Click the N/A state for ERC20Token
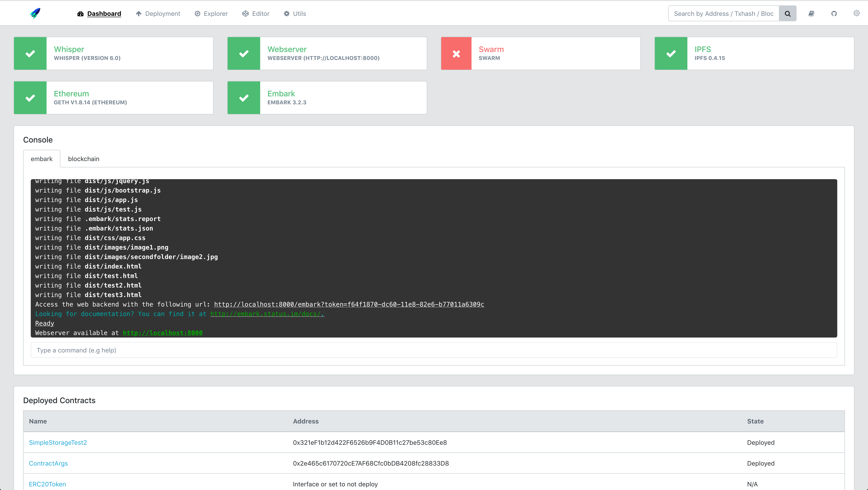 pyautogui.click(x=752, y=484)
